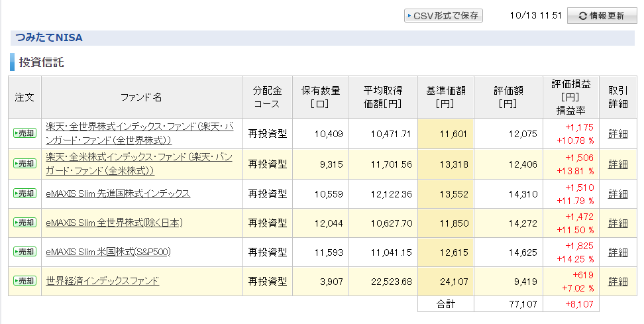Screen dimensions: 644x324
Task: Open 詳細 for the 先進国株式インデックス row
Action: [617, 194]
